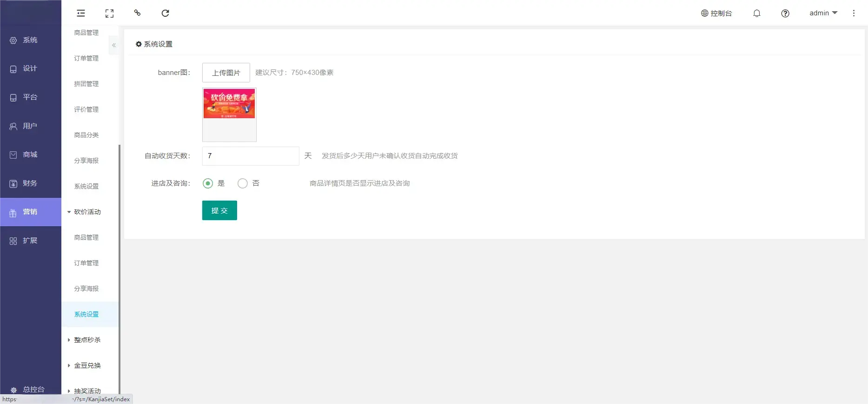Image resolution: width=868 pixels, height=404 pixels.
Task: Open the 控制台 console link
Action: (x=716, y=13)
